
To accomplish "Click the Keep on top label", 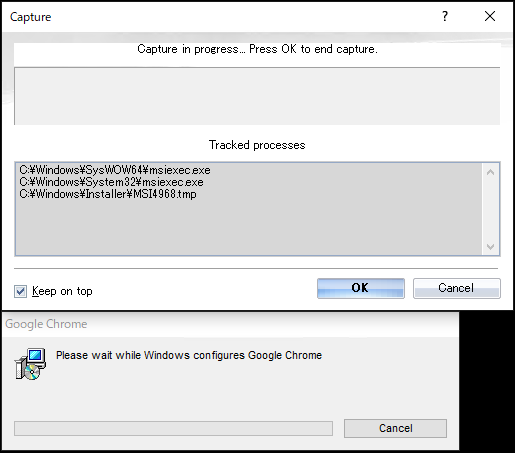I will (x=62, y=291).
